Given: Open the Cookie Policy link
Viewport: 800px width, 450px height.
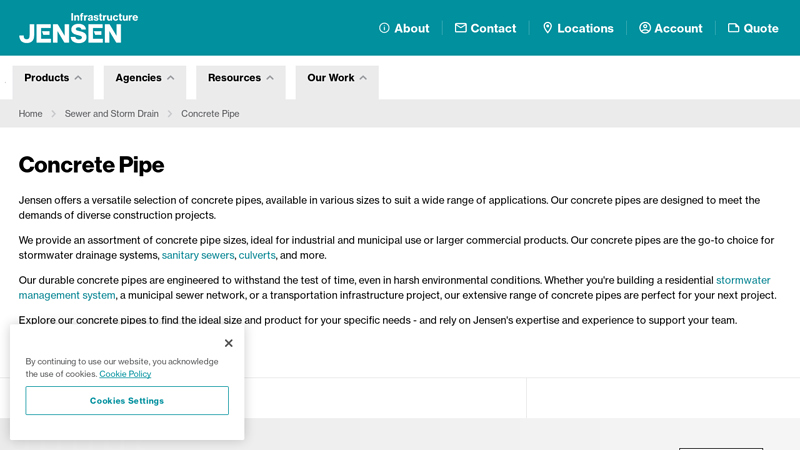Looking at the screenshot, I should click(125, 374).
